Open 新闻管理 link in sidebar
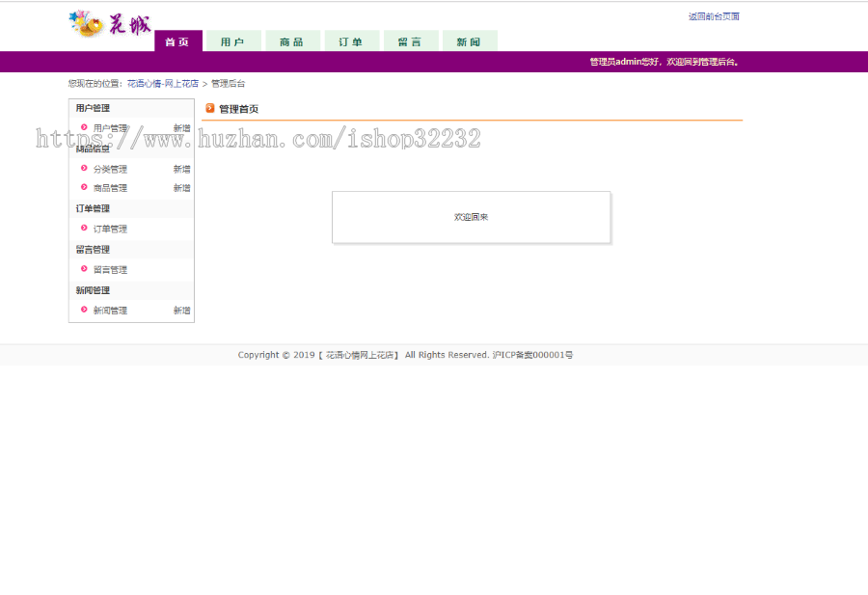The image size is (868, 595). [x=110, y=311]
